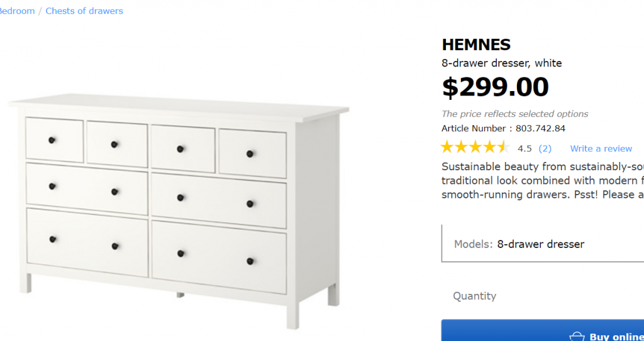Click the HEMNES product title
The image size is (644, 341).
476,45
